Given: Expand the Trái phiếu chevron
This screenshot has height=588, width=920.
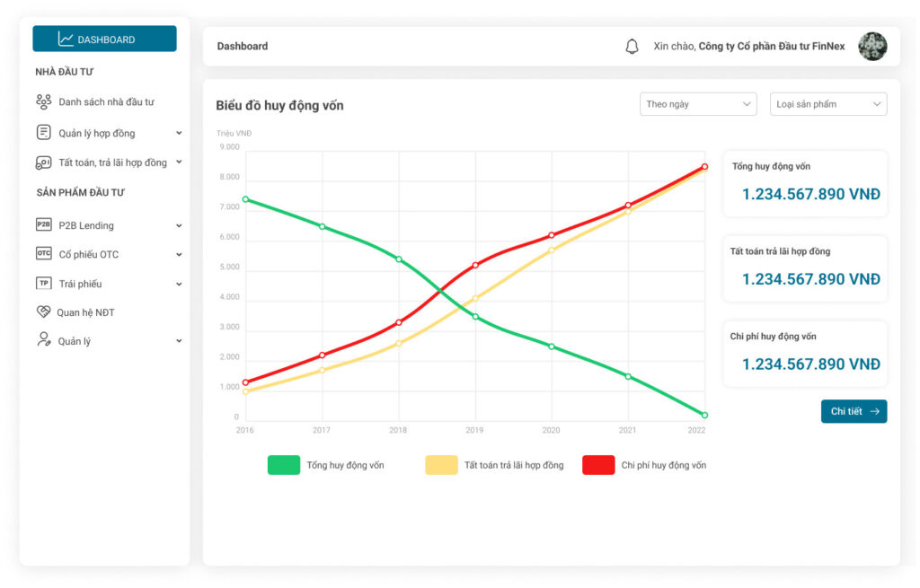Looking at the screenshot, I should click(179, 285).
